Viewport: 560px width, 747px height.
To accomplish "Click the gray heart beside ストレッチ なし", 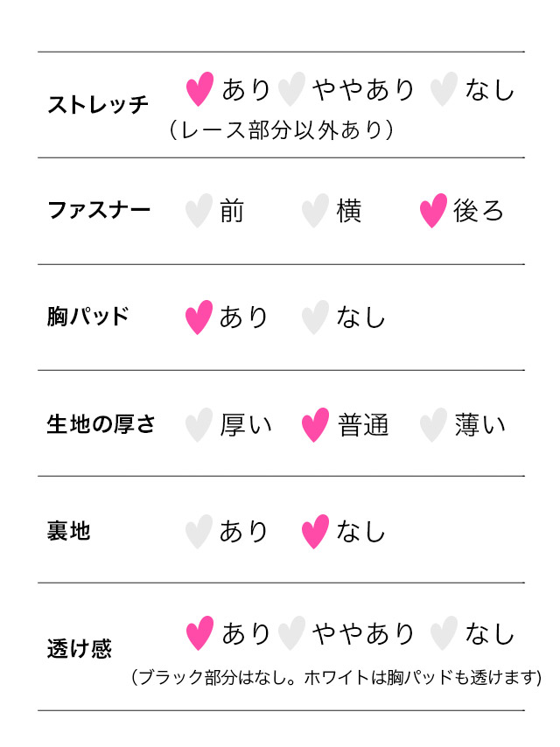I will click(444, 89).
